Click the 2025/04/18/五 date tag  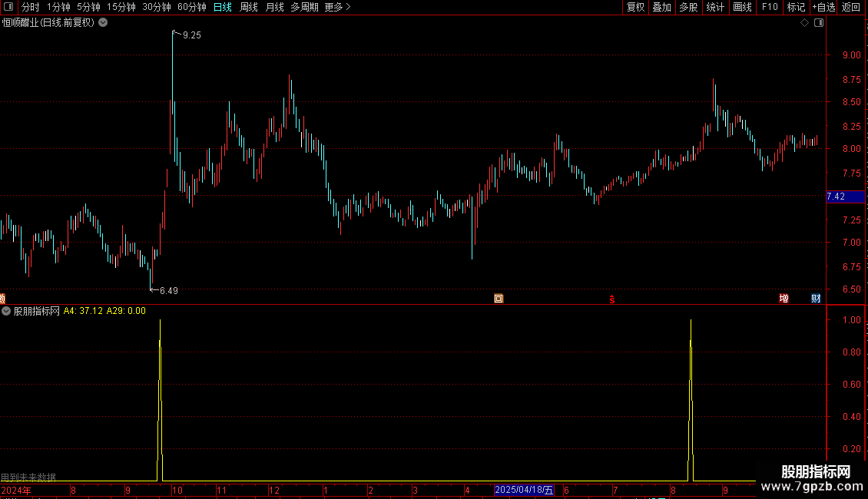524,490
